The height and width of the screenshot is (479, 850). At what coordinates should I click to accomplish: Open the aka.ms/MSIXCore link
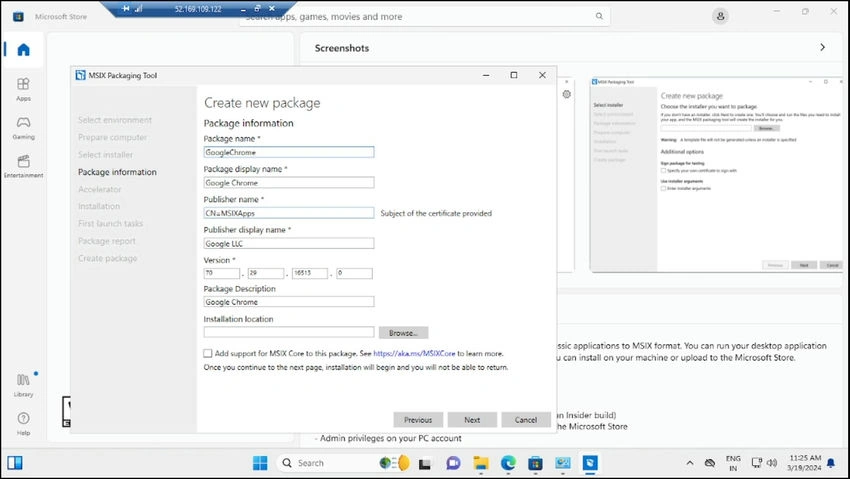point(414,353)
